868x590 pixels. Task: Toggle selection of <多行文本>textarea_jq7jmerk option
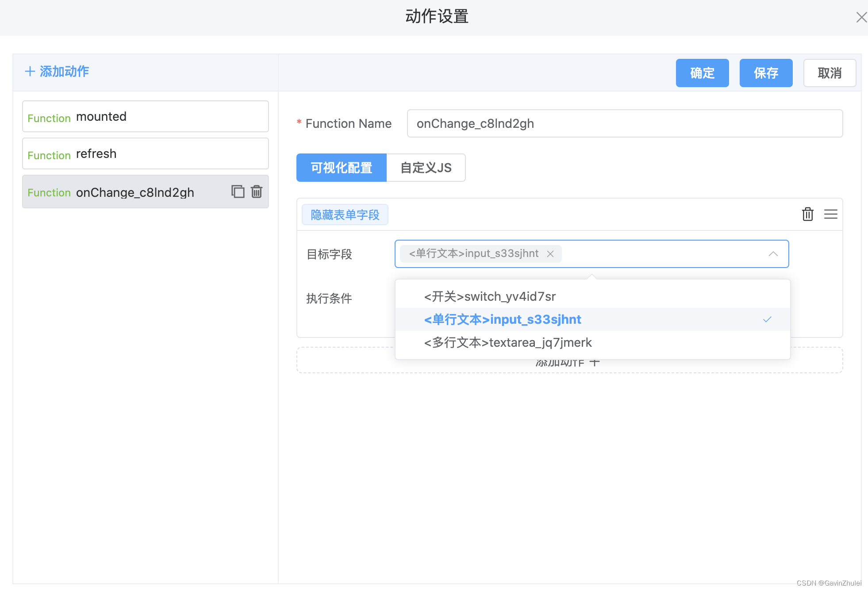click(x=507, y=342)
